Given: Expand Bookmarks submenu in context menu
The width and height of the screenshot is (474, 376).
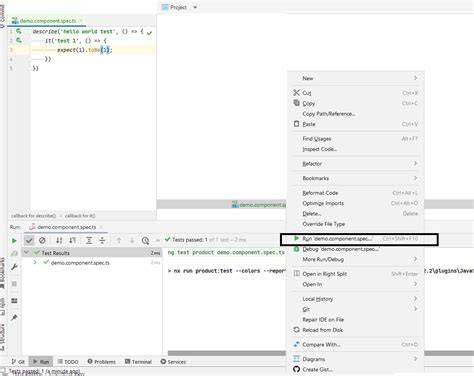Looking at the screenshot, I should pyautogui.click(x=355, y=178).
